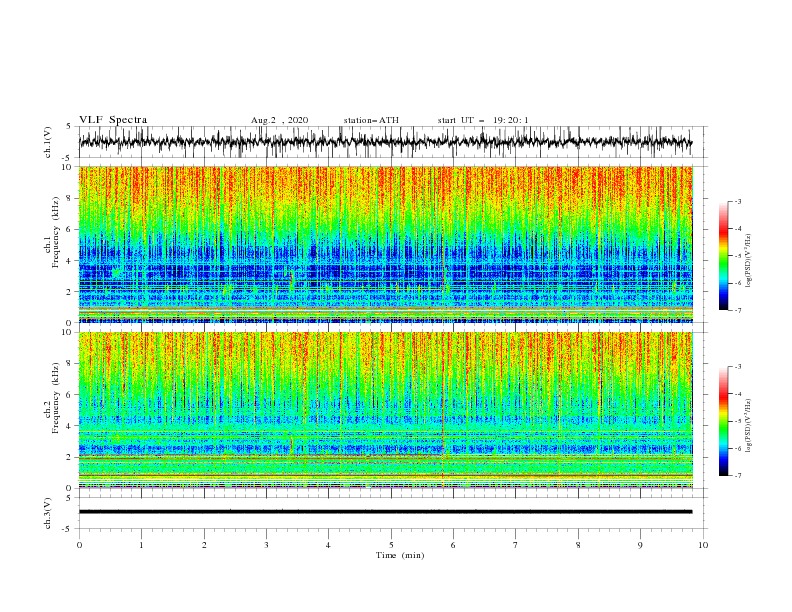Select the date text "Aug.2 , 2020"
Screen dimensions: 792x612
pos(279,120)
